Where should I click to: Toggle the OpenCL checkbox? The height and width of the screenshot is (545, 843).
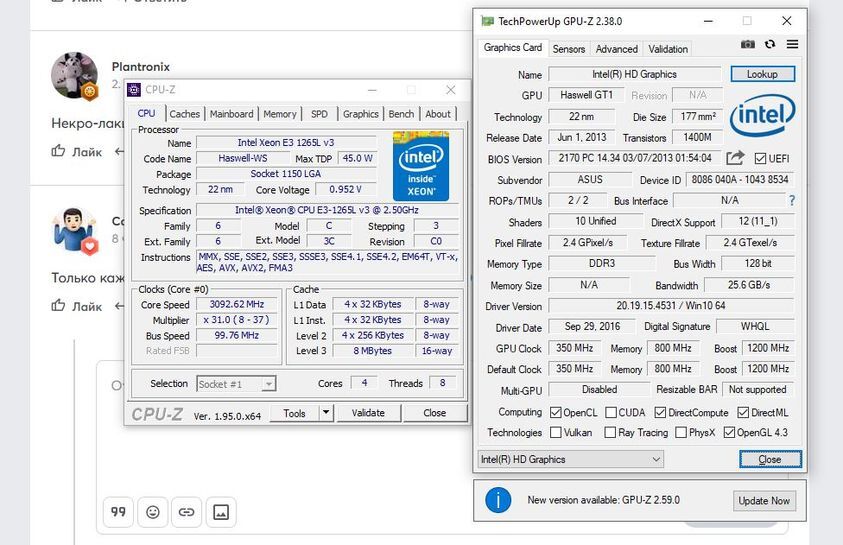pyautogui.click(x=556, y=412)
